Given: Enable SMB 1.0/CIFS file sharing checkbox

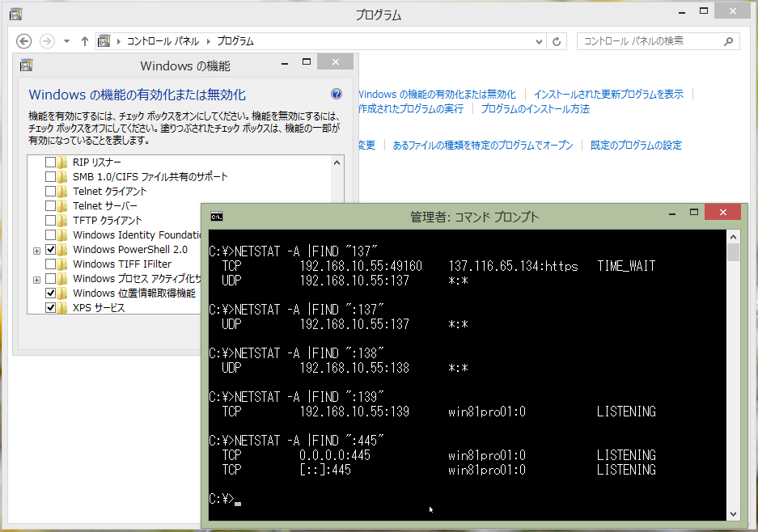Looking at the screenshot, I should coord(50,176).
